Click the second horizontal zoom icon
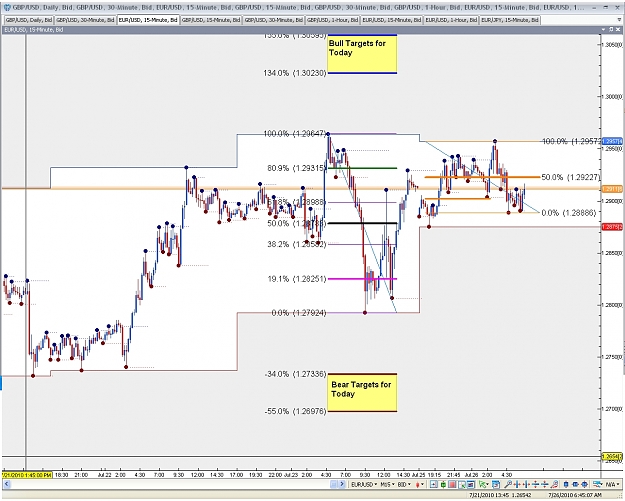Image resolution: width=625 pixels, height=501 pixels. click(x=526, y=485)
